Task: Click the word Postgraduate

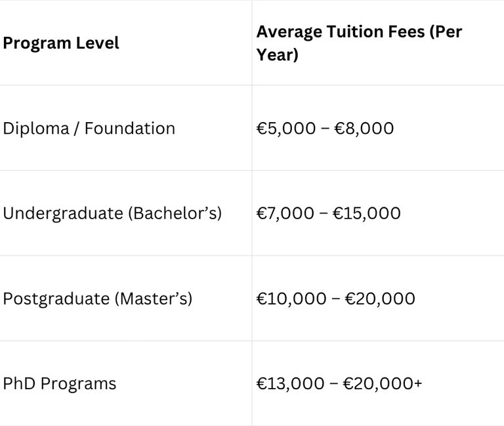Action: [x=56, y=299]
